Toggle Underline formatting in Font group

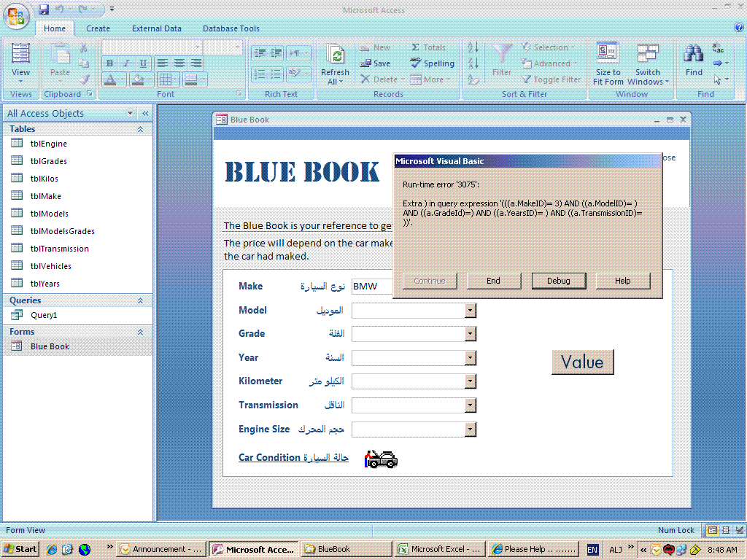click(143, 63)
